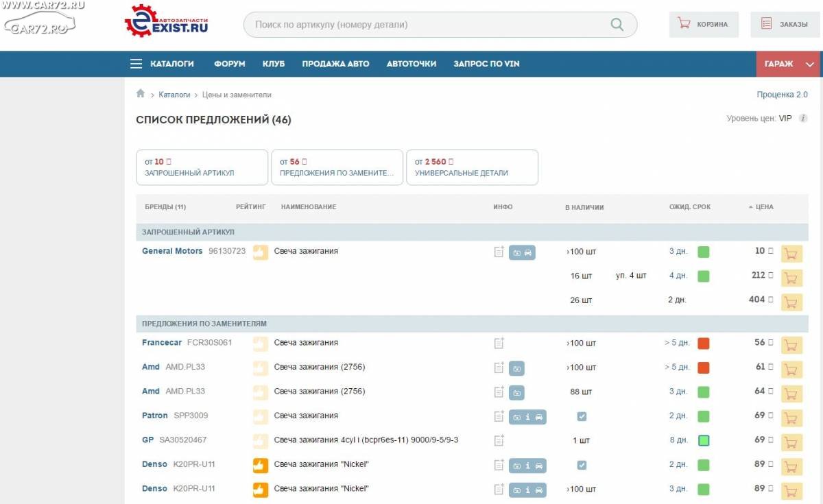Open the Автоточки menu item
The height and width of the screenshot is (504, 823).
coord(411,64)
